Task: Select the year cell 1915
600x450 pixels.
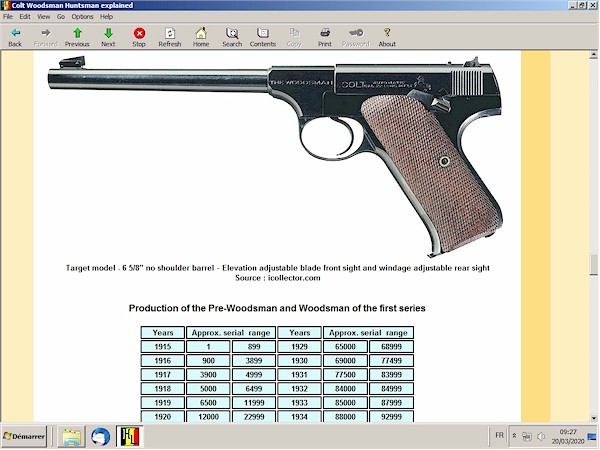Action: (x=163, y=347)
